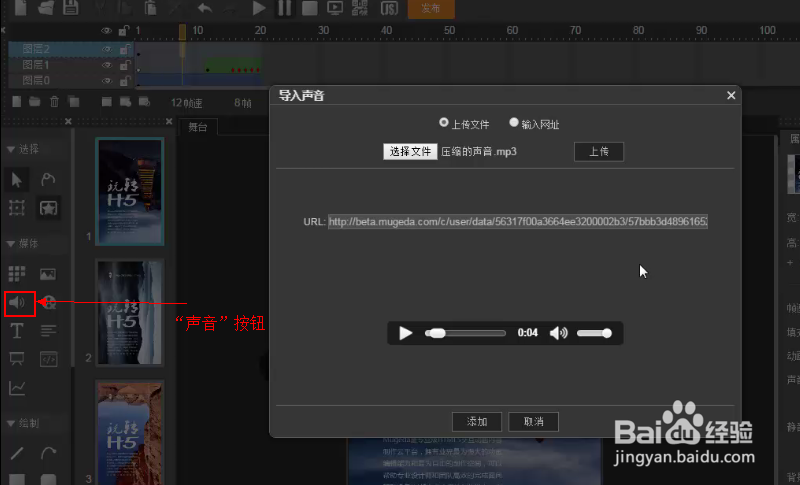
Task: Click the sound URL text field
Action: pos(518,221)
